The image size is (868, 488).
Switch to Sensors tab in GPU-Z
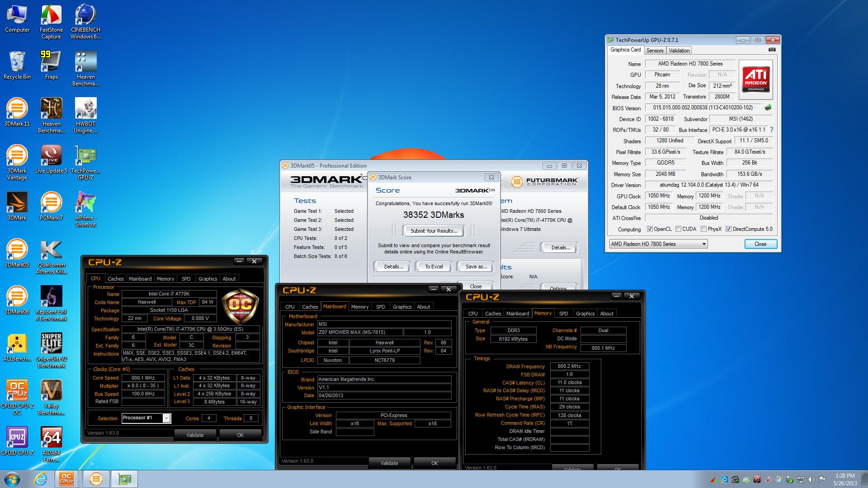click(655, 51)
